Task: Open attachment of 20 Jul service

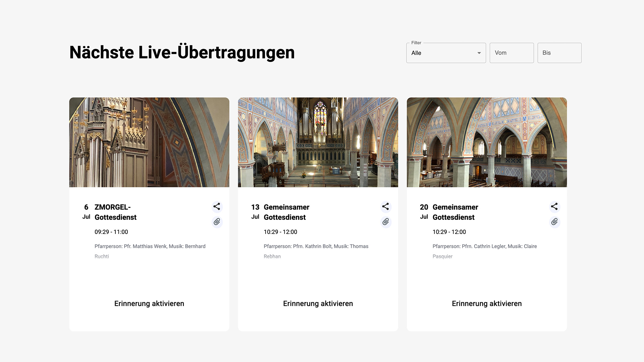Action: click(554, 222)
